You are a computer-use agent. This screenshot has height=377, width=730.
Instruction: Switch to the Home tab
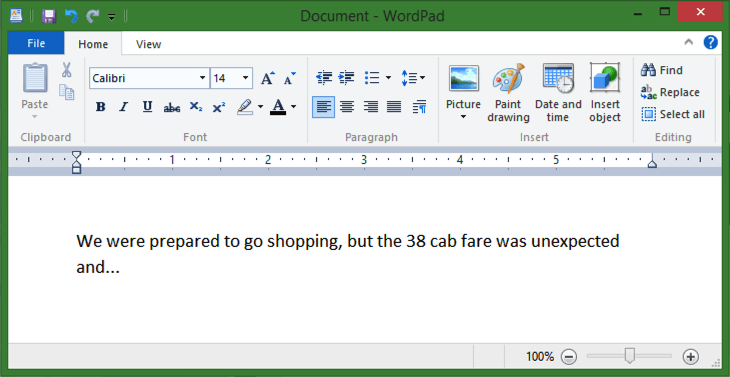93,44
